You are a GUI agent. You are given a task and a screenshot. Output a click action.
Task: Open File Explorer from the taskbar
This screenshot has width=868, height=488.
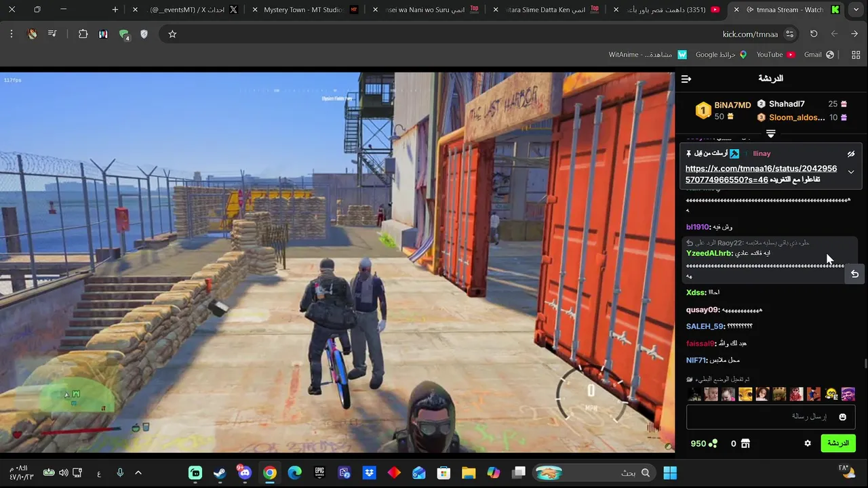[469, 472]
